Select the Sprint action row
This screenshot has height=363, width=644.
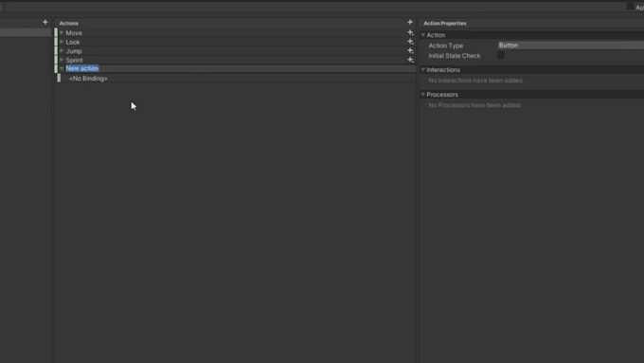pyautogui.click(x=235, y=60)
